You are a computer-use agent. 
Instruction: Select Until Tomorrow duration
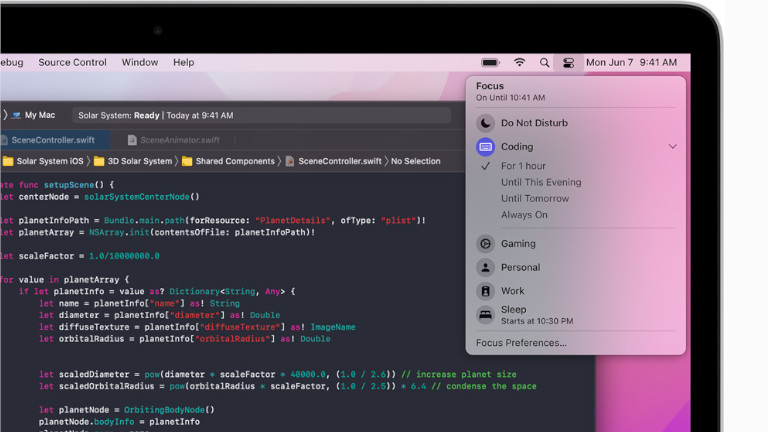(x=535, y=198)
